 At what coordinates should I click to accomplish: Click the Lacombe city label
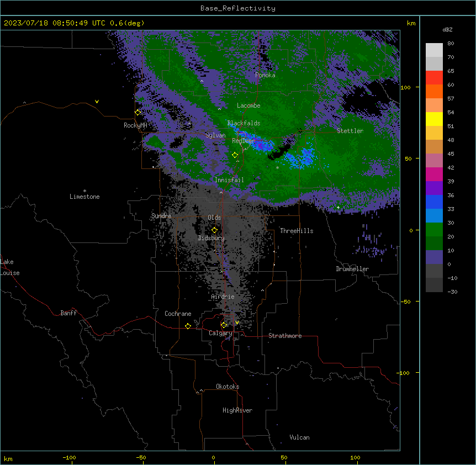pyautogui.click(x=248, y=105)
